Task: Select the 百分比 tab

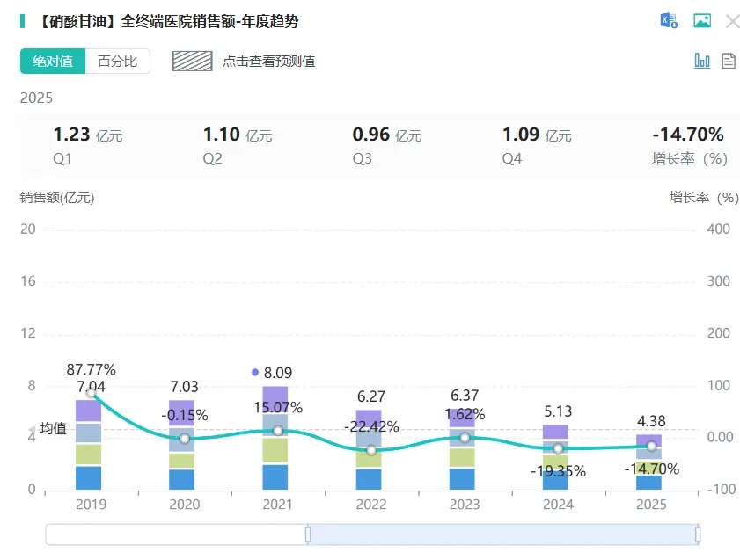Action: pos(117,61)
